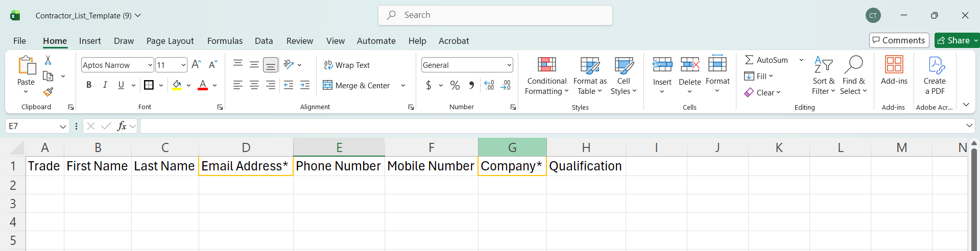The height and width of the screenshot is (251, 980).
Task: Open the font name dropdown
Action: click(x=150, y=65)
